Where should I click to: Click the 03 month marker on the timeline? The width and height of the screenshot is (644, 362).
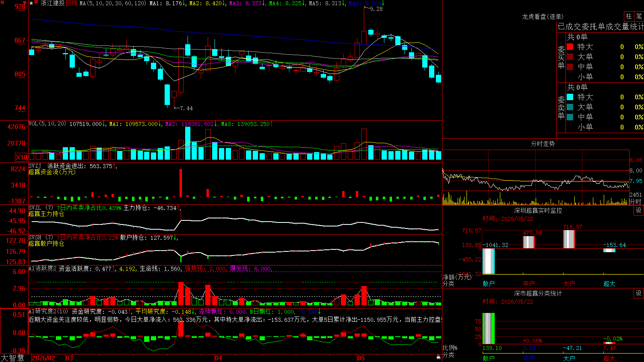69,358
